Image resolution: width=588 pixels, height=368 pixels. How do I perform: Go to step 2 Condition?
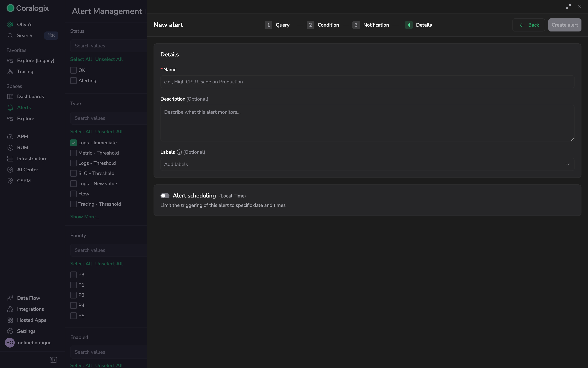pos(323,25)
